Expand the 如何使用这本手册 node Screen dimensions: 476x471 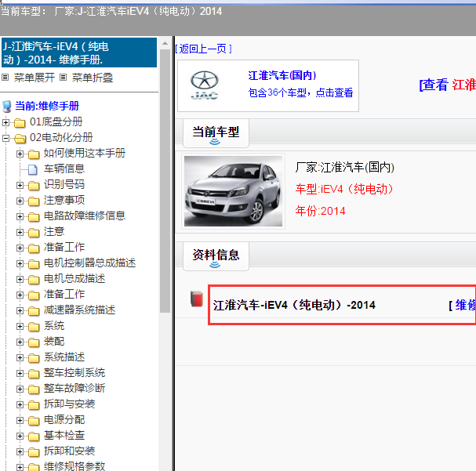(20, 154)
